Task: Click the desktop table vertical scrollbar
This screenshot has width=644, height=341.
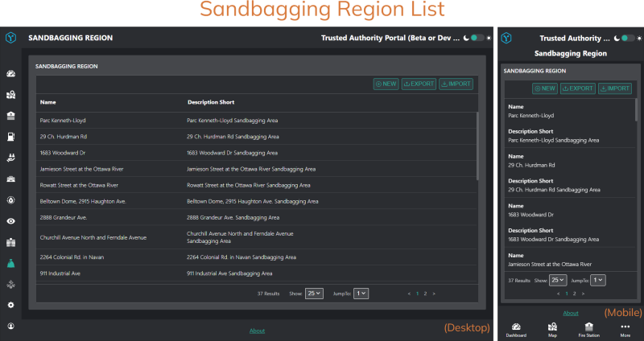Action: [x=477, y=146]
